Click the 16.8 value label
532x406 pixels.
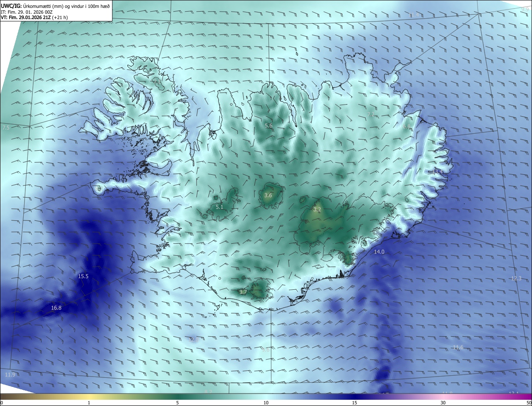(56, 308)
